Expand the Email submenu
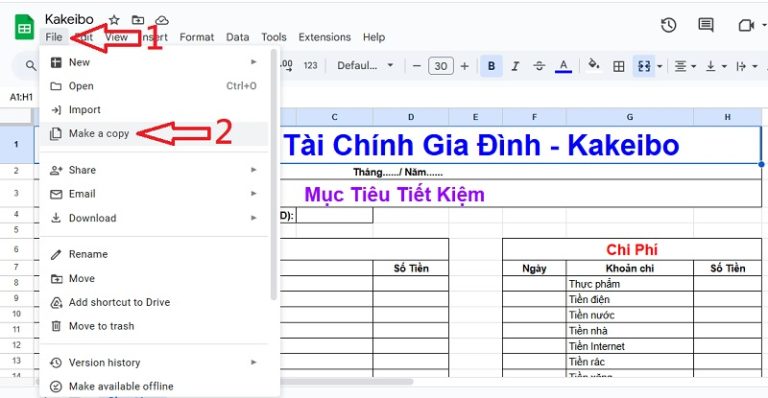 coord(154,194)
